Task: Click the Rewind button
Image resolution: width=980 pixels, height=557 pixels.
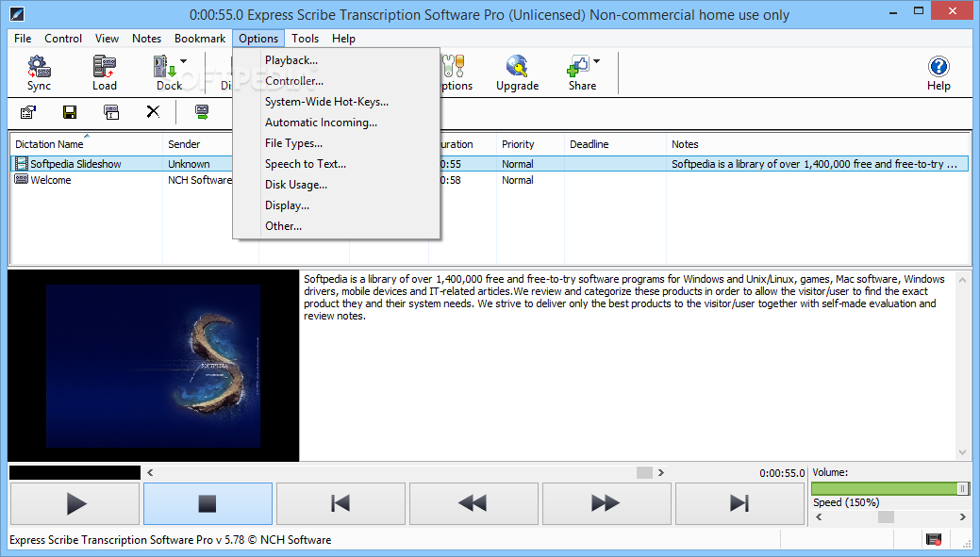Action: [473, 503]
